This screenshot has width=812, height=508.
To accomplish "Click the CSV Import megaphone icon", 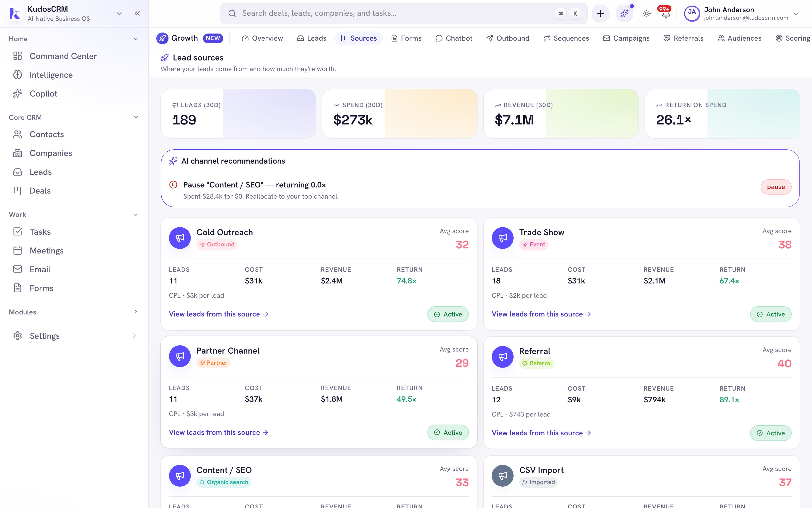I will coord(503,476).
